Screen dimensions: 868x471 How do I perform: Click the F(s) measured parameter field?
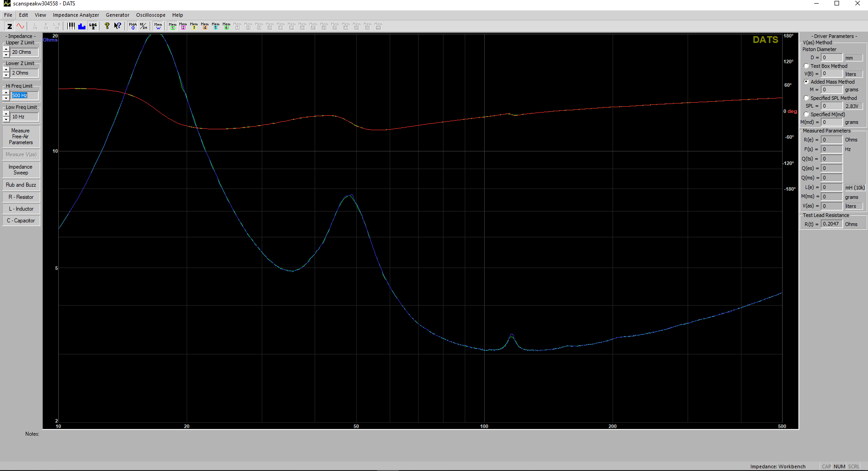832,149
